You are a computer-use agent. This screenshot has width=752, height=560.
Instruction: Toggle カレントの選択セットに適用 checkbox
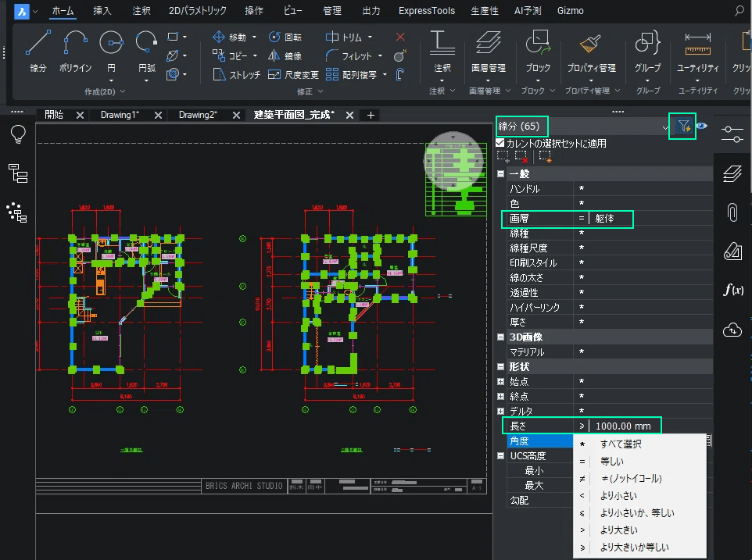[500, 144]
